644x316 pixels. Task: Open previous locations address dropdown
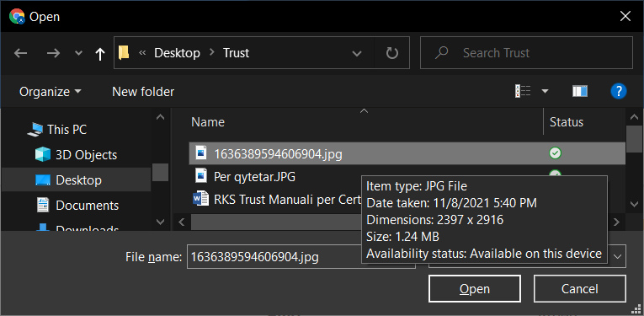(357, 53)
